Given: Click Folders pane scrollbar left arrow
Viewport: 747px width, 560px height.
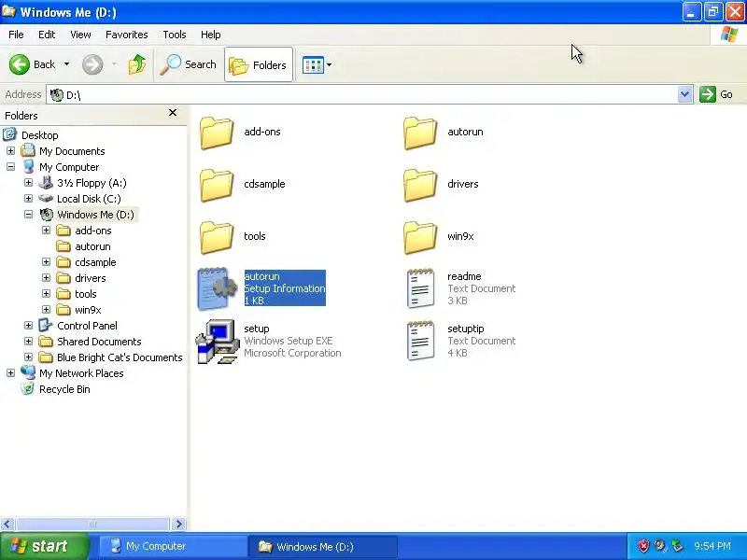Looking at the screenshot, I should [x=7, y=525].
